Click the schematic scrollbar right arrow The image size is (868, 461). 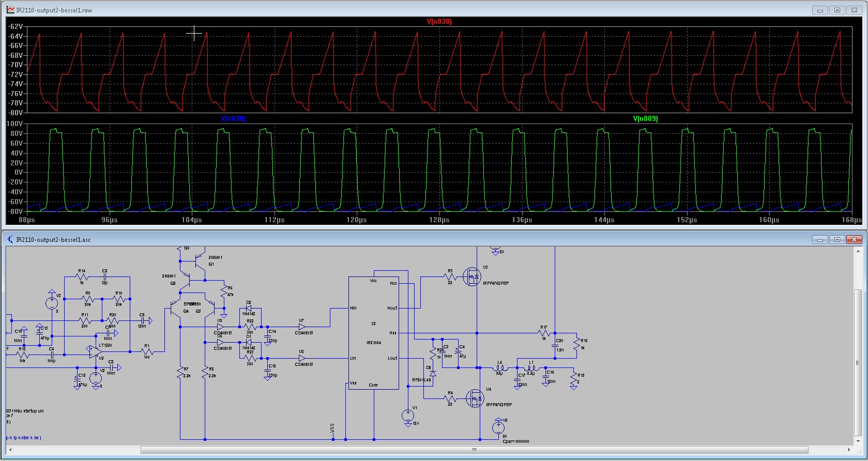click(x=849, y=450)
